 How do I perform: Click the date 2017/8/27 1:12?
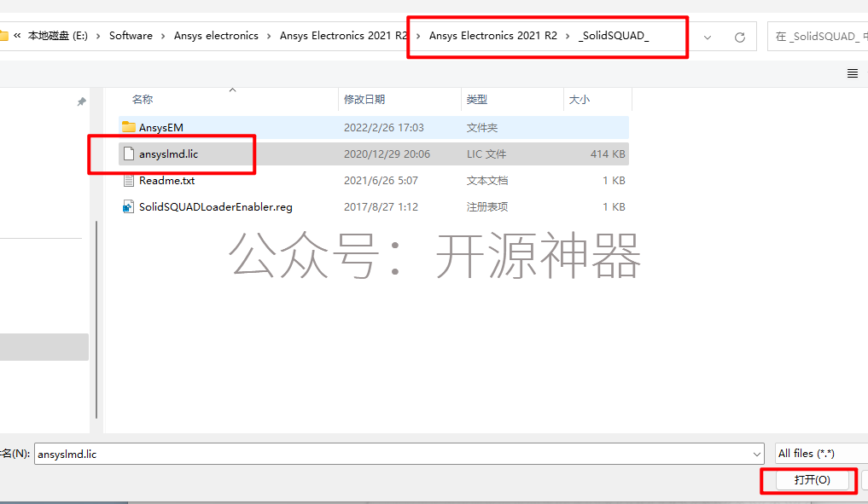tap(381, 207)
